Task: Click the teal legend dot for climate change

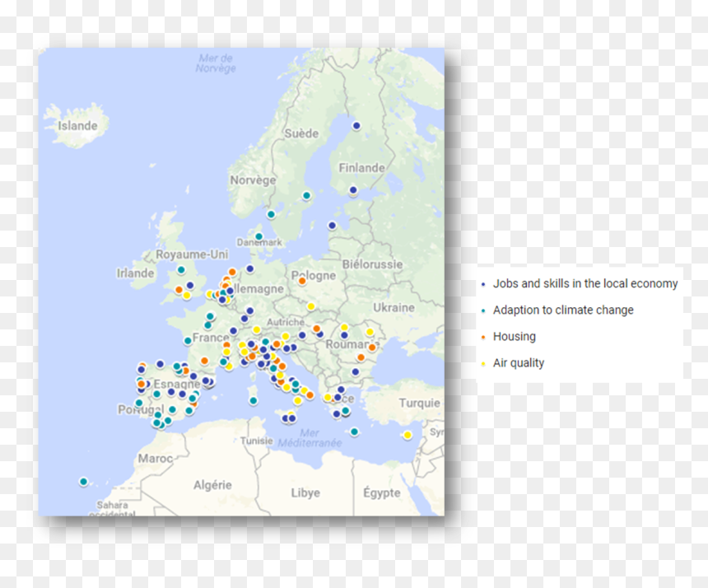Action: click(x=483, y=310)
